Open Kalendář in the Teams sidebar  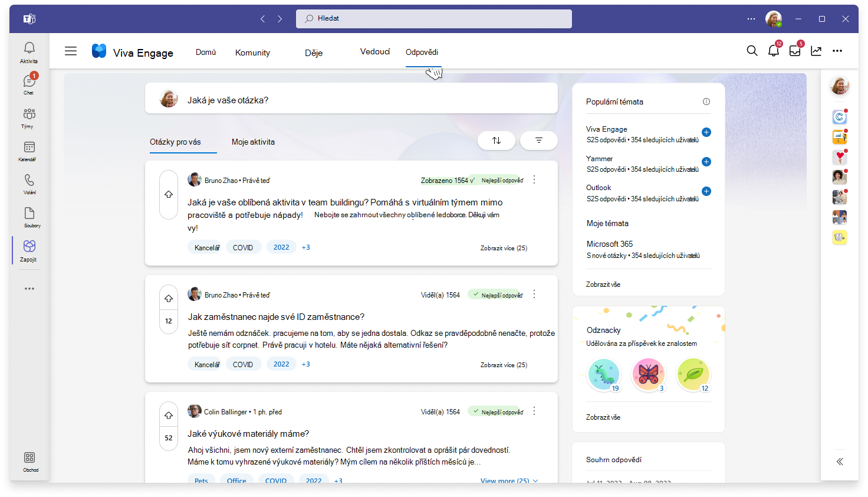pos(29,151)
